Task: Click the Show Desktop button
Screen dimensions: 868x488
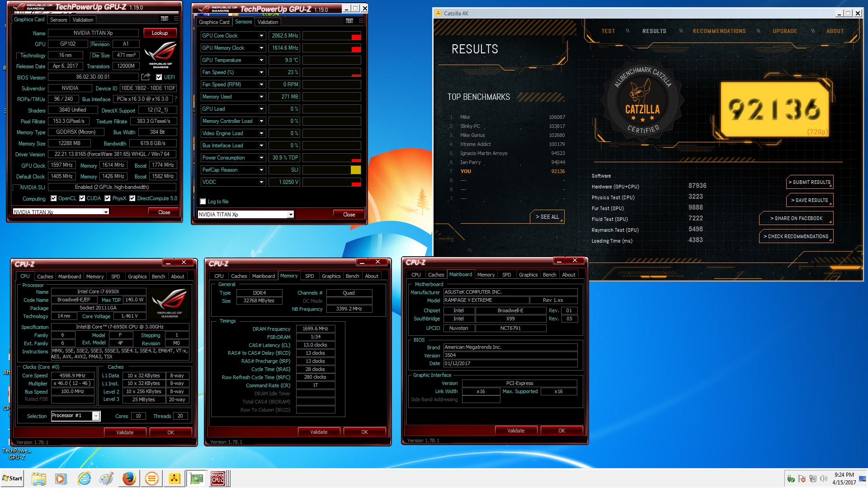Action: pyautogui.click(x=863, y=479)
